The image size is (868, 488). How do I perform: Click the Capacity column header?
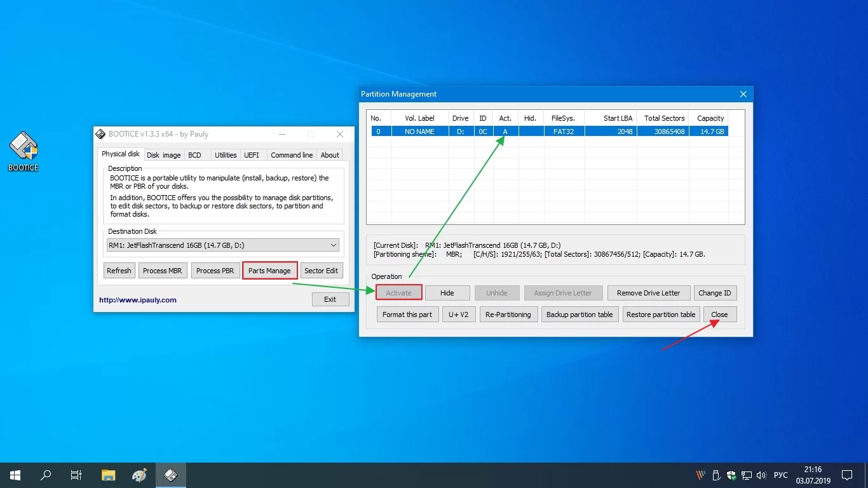[x=709, y=118]
